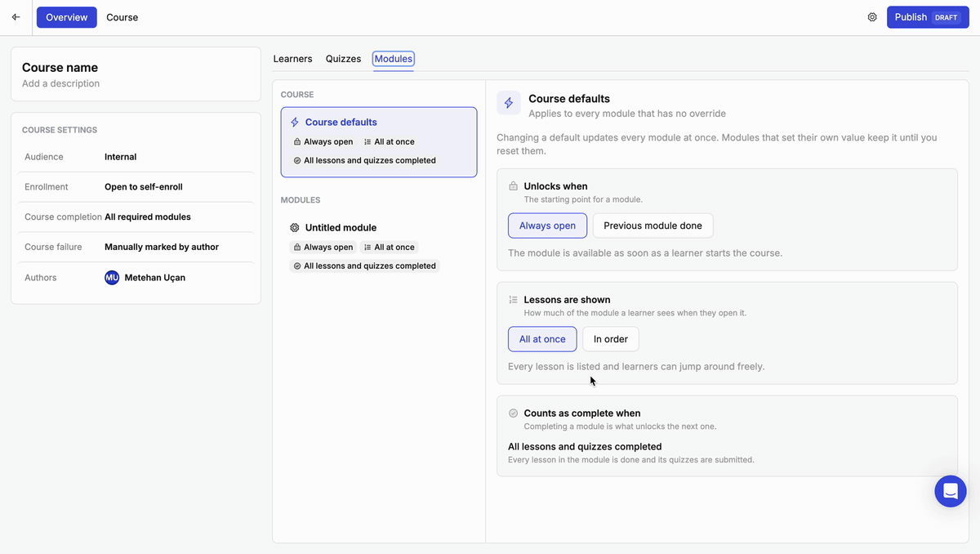Viewport: 980px width, 554px height.
Task: Select the Untitled module item
Action: pos(379,246)
